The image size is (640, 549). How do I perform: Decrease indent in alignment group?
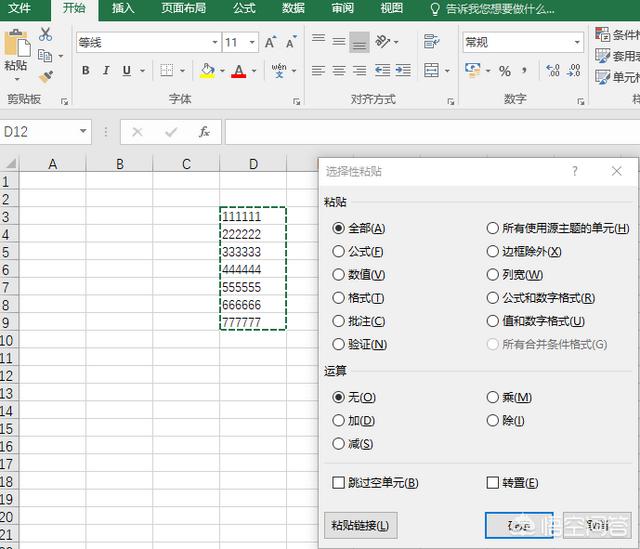click(382, 71)
